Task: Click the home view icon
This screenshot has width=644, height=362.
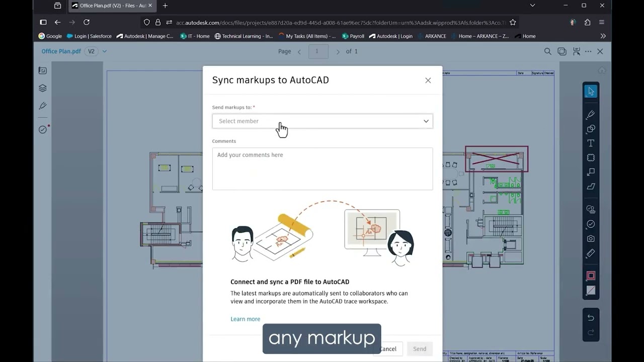Action: 601,70
